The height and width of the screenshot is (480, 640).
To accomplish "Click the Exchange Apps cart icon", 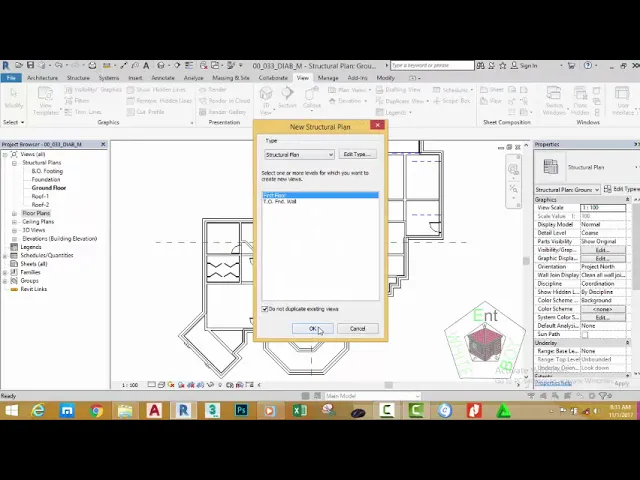I will [x=571, y=65].
